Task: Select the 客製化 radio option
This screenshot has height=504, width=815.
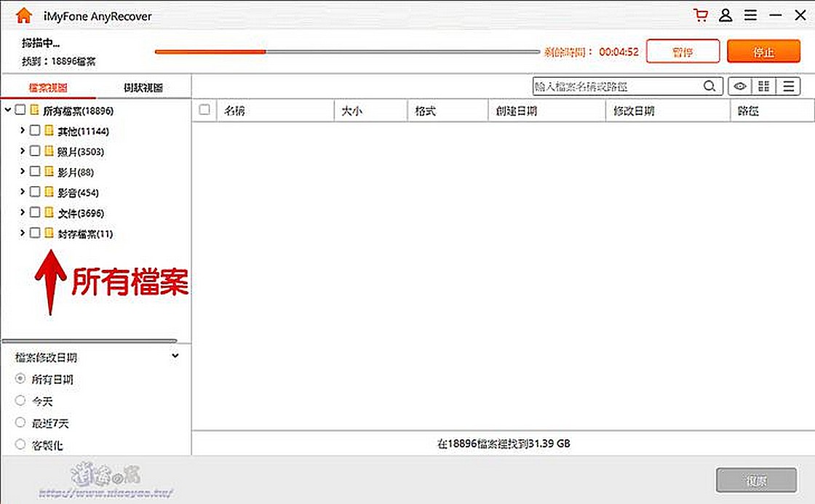Action: 20,444
